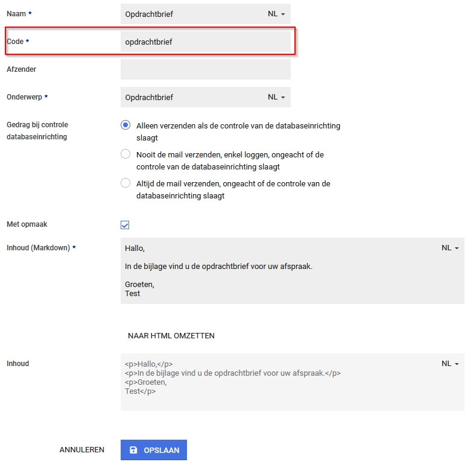Click the empty Afzender input field

[205, 69]
